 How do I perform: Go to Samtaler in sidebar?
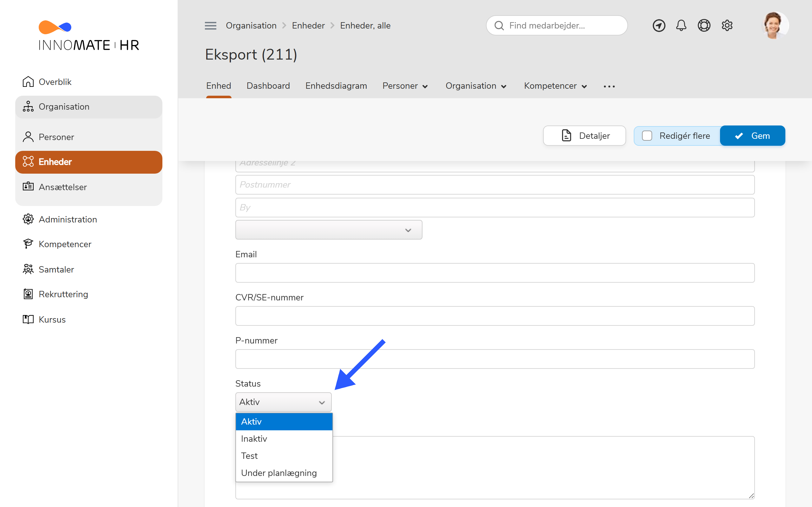(x=56, y=269)
